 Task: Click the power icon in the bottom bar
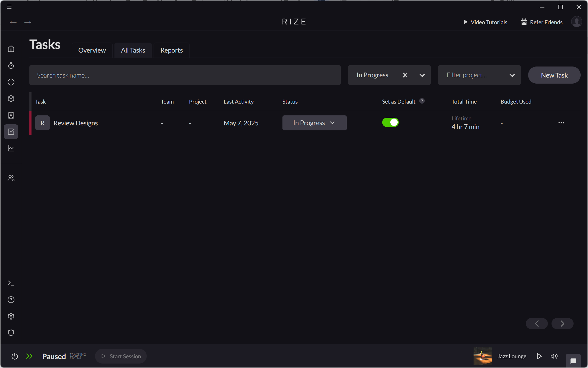tap(15, 356)
